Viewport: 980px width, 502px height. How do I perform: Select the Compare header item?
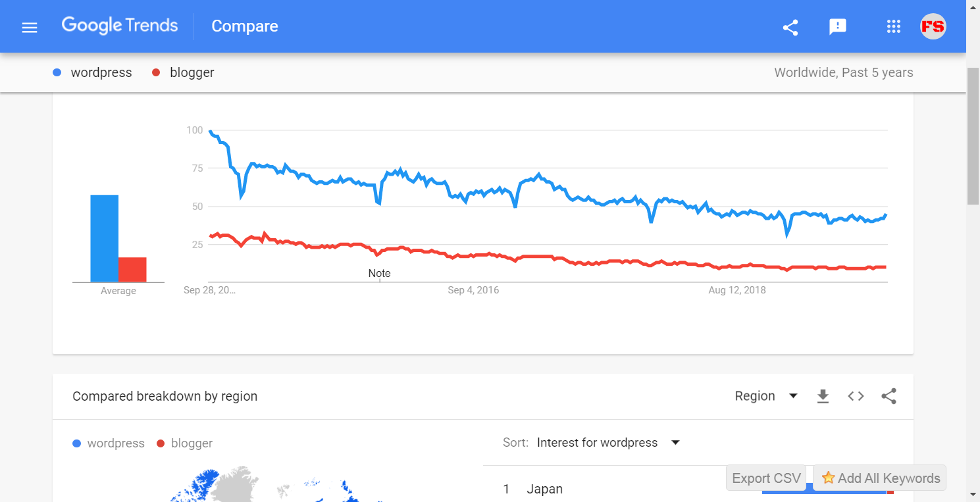click(x=245, y=26)
